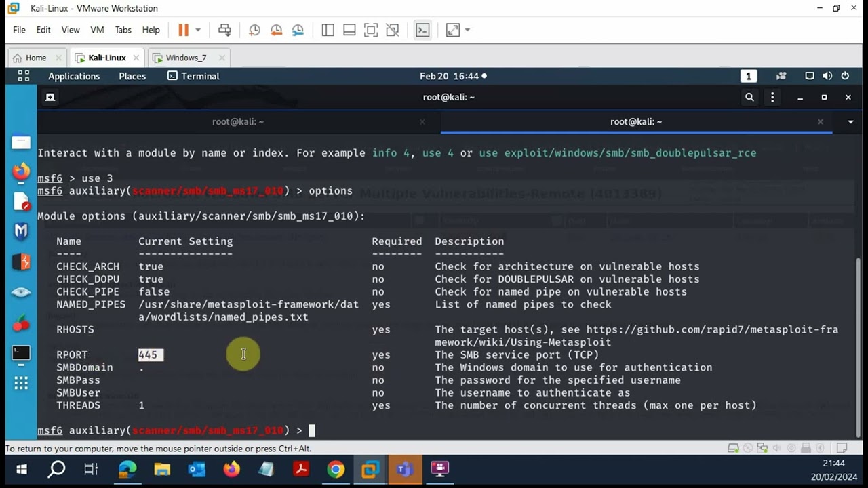Toggle the thumbnail bar view

tap(349, 30)
